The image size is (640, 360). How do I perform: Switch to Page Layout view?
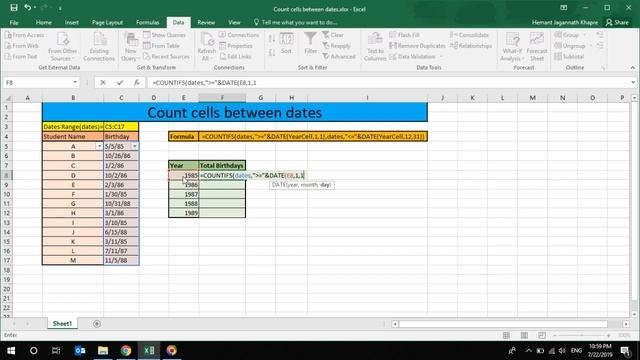pos(524,335)
